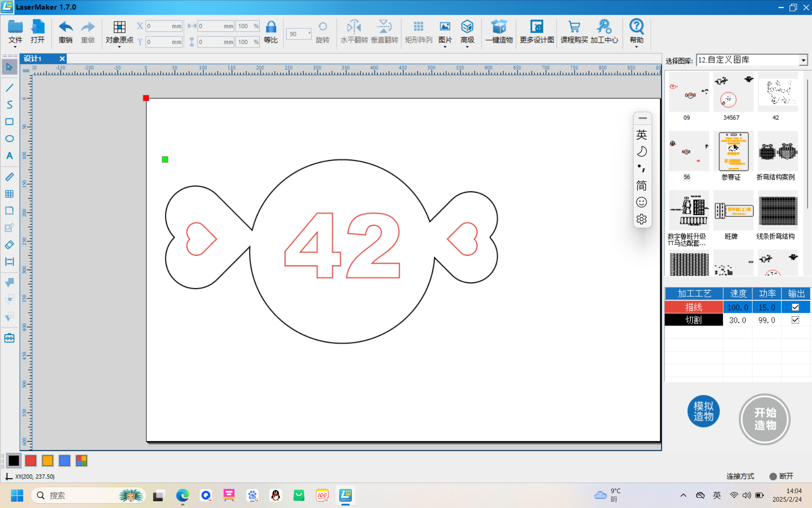
Task: Open the 高级 advanced dropdown
Action: [x=467, y=32]
